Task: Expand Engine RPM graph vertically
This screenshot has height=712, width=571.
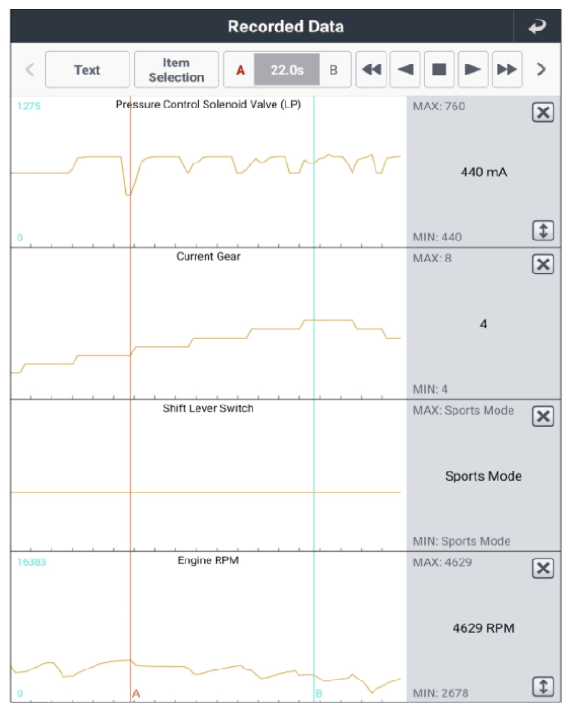Action: tap(543, 687)
